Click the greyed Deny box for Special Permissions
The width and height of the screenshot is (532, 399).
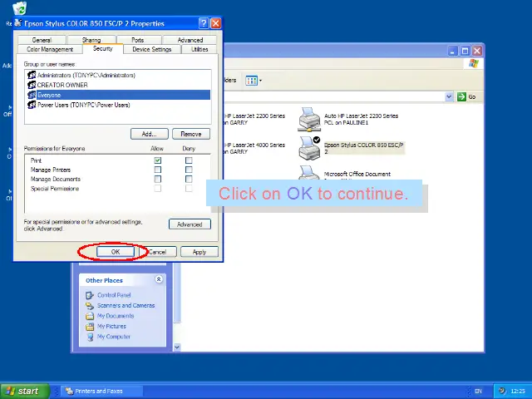pyautogui.click(x=189, y=189)
